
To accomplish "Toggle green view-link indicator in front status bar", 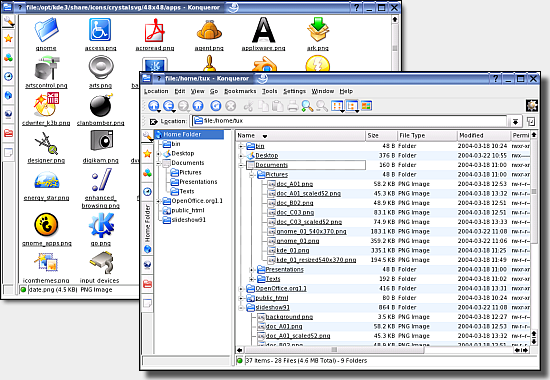I will (x=240, y=360).
